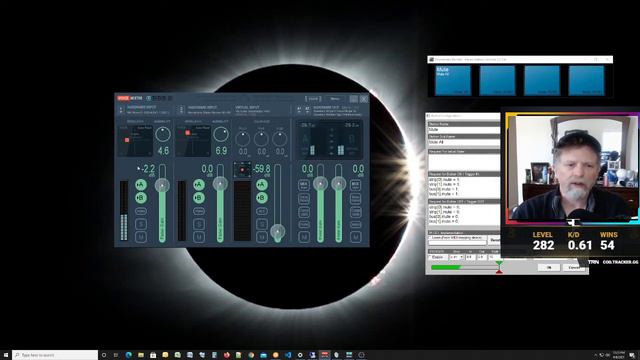Click the master B fader knob
This screenshot has width=640, height=360.
[338, 184]
